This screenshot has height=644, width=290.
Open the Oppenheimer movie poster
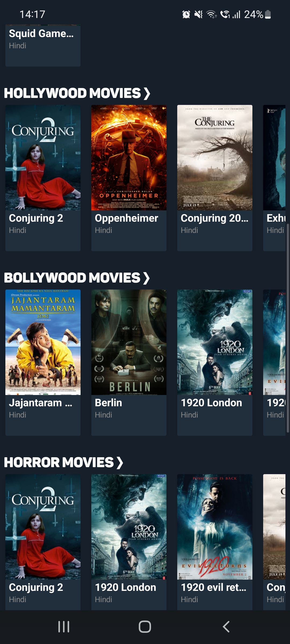click(129, 158)
